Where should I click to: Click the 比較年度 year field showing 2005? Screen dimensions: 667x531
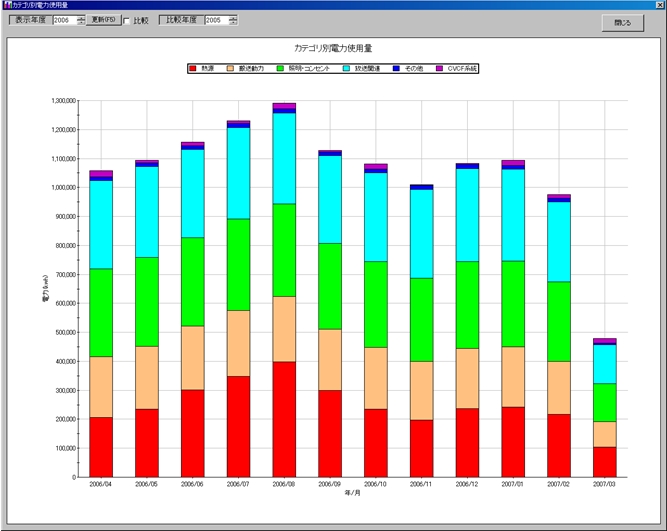(217, 20)
